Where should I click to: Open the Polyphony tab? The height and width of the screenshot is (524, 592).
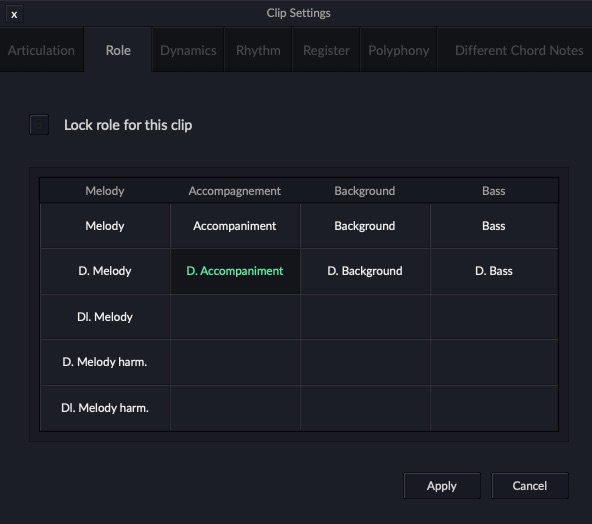tap(399, 50)
